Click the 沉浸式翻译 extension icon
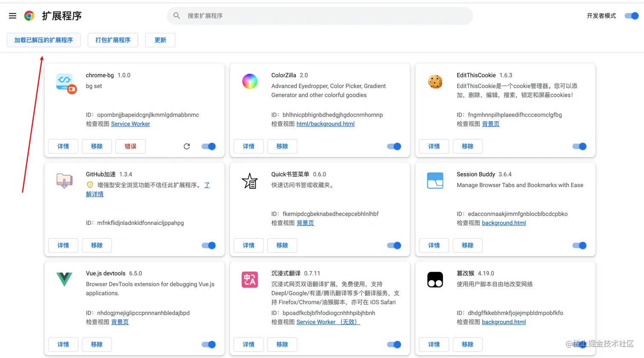Screen dimensions: 644x358 [x=250, y=280]
